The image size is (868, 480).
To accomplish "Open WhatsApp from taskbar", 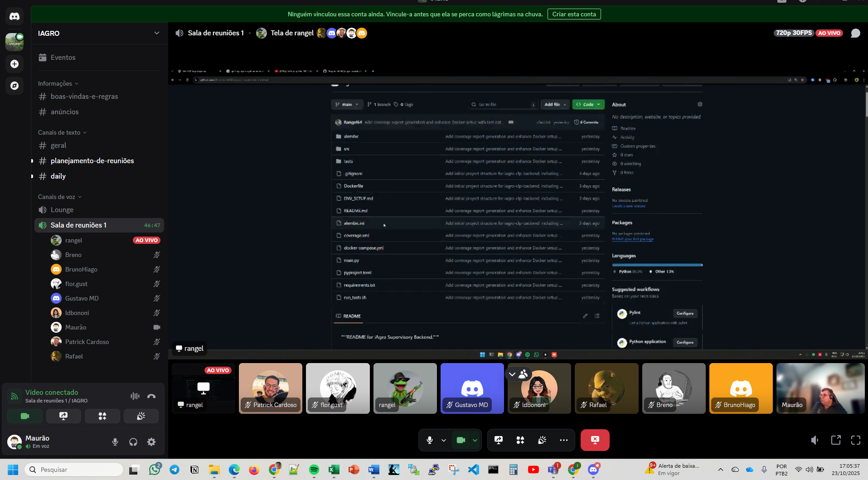I will coord(155,470).
